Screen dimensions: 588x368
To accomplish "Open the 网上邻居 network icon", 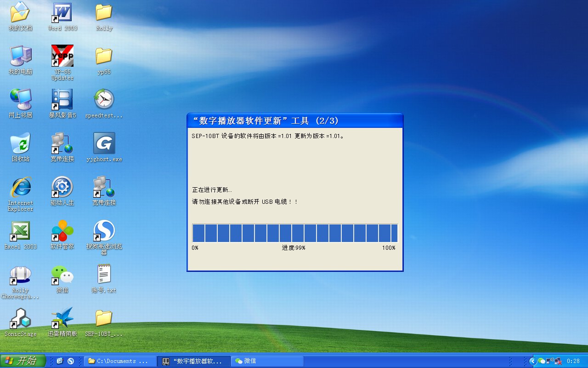I will (x=21, y=104).
